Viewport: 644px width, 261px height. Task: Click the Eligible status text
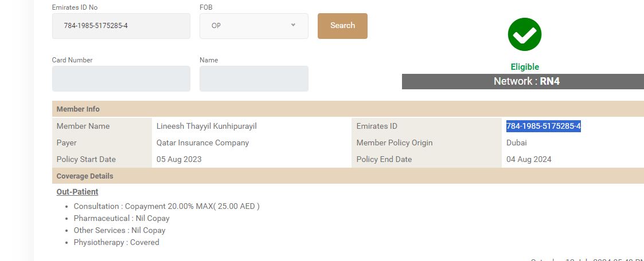pos(525,67)
